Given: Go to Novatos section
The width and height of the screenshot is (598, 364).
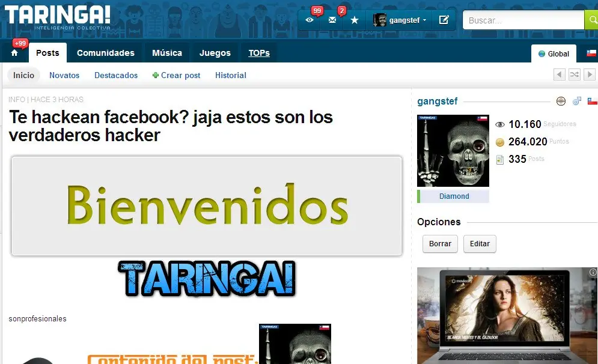Looking at the screenshot, I should pyautogui.click(x=64, y=75).
